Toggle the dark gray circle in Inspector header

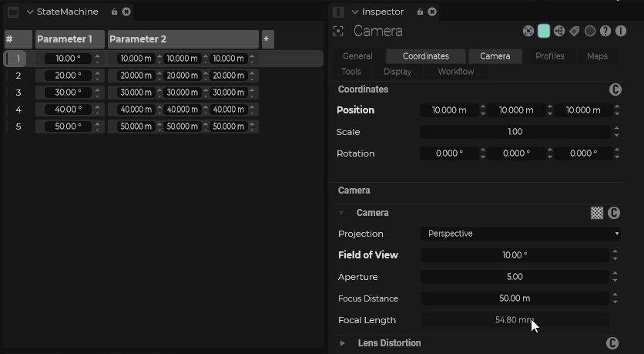590,32
